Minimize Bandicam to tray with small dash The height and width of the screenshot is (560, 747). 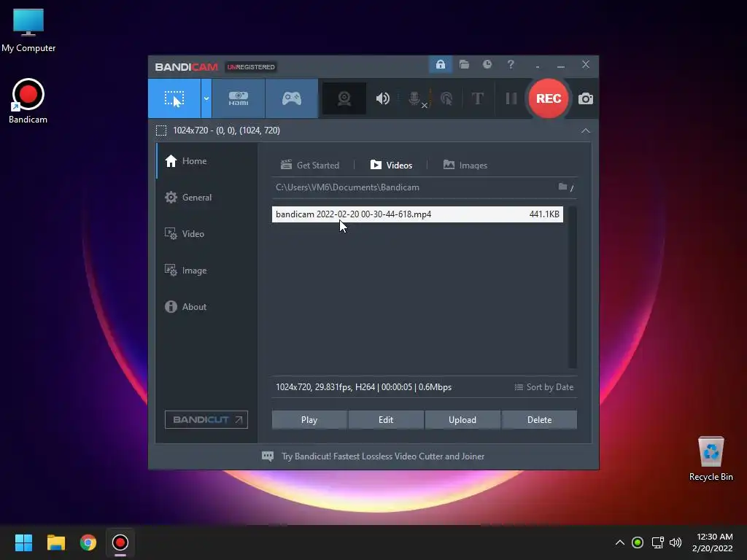pyautogui.click(x=538, y=66)
